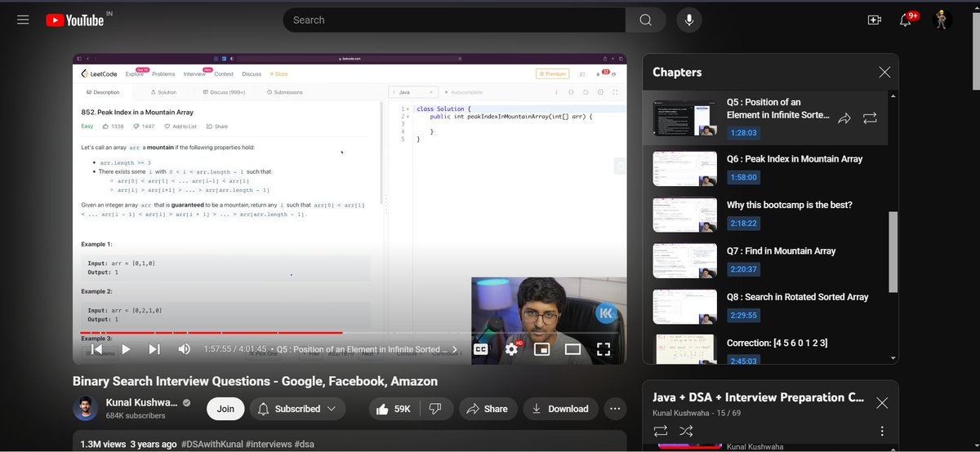Viewport: 980px width, 452px height.
Task: Mute the video volume
Action: click(185, 349)
